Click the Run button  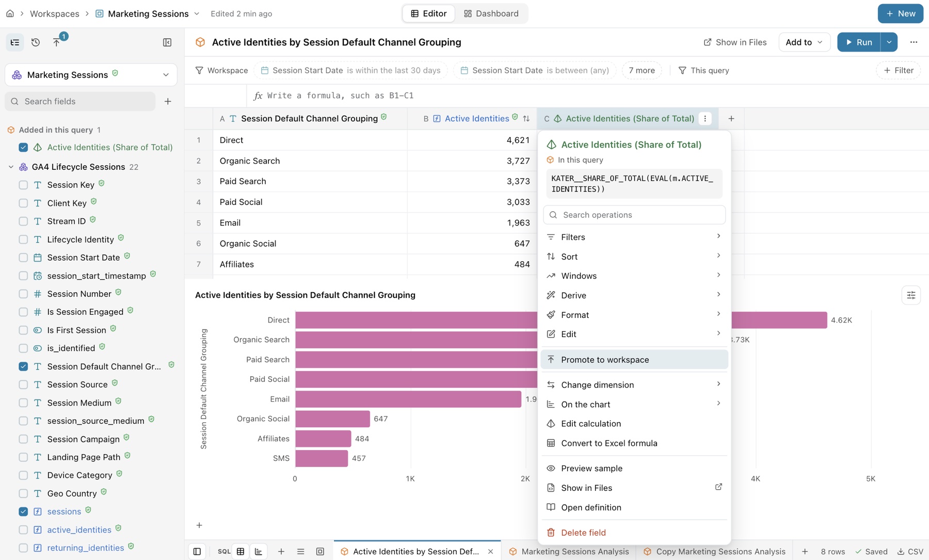click(859, 42)
